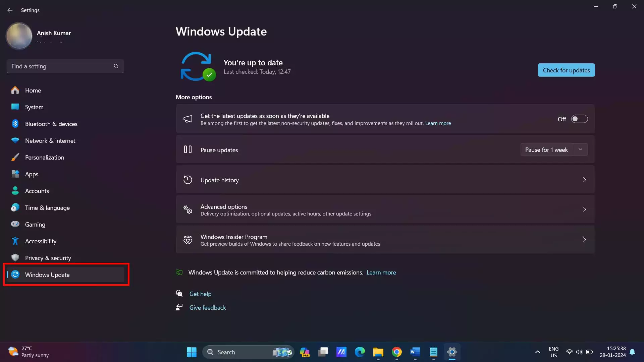
Task: Enable the Windows Insider Program toggle
Action: point(385,240)
